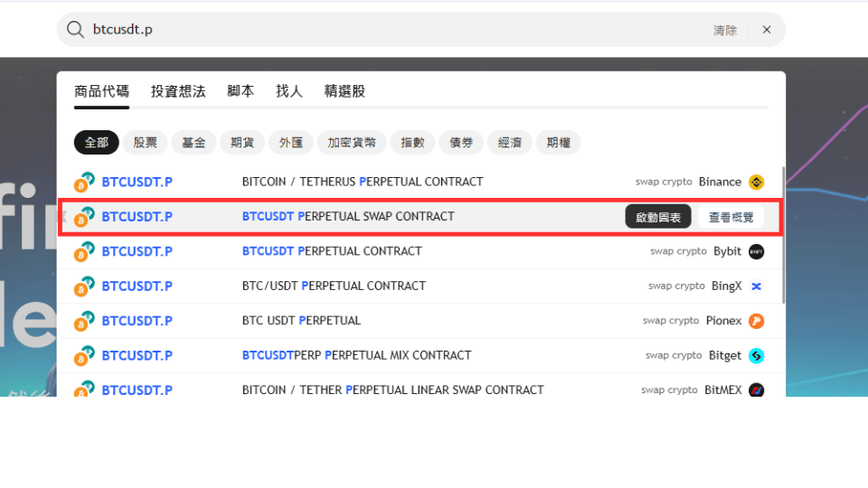
Task: Click the Binance exchange name
Action: point(720,182)
